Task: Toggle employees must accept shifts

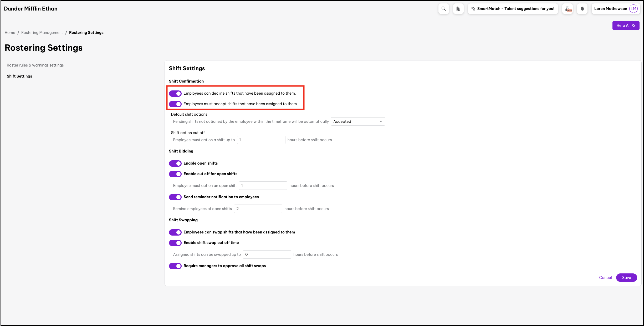Action: pyautogui.click(x=175, y=104)
